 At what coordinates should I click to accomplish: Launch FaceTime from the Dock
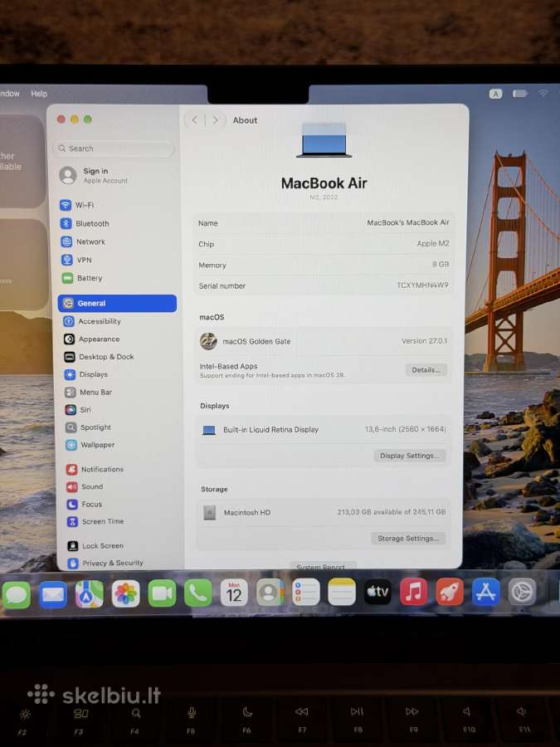pos(162,593)
